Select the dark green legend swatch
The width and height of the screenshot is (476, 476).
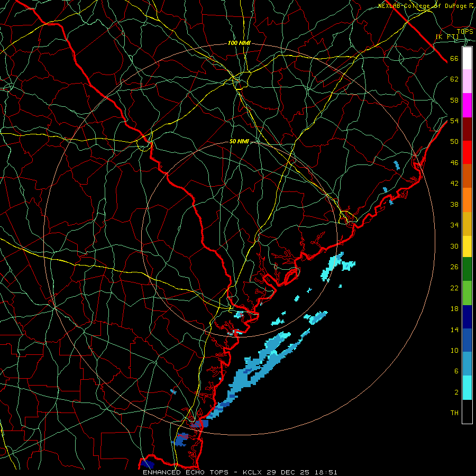pyautogui.click(x=467, y=269)
